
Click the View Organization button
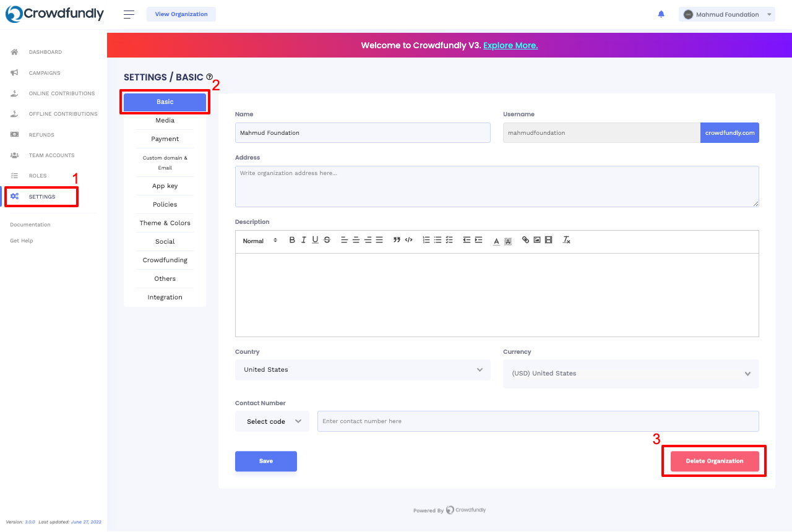181,14
